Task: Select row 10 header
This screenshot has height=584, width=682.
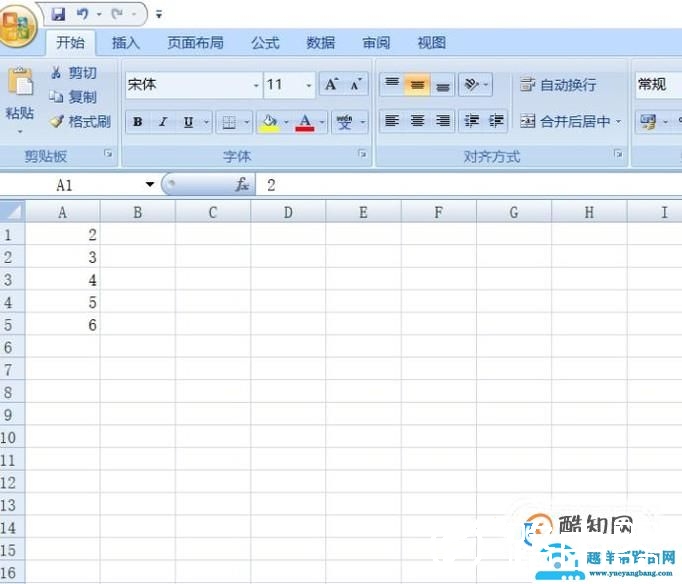Action: 12,437
